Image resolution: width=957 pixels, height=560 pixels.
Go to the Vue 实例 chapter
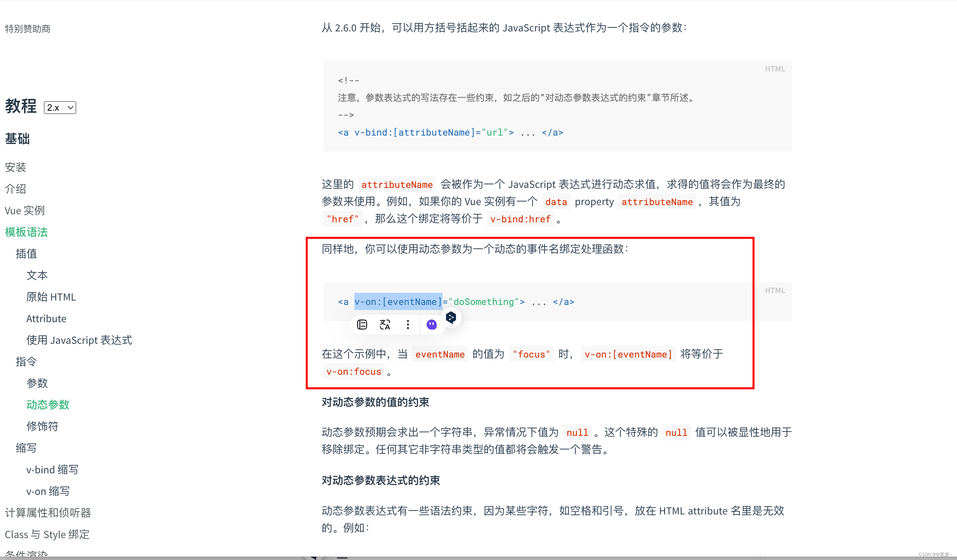25,210
